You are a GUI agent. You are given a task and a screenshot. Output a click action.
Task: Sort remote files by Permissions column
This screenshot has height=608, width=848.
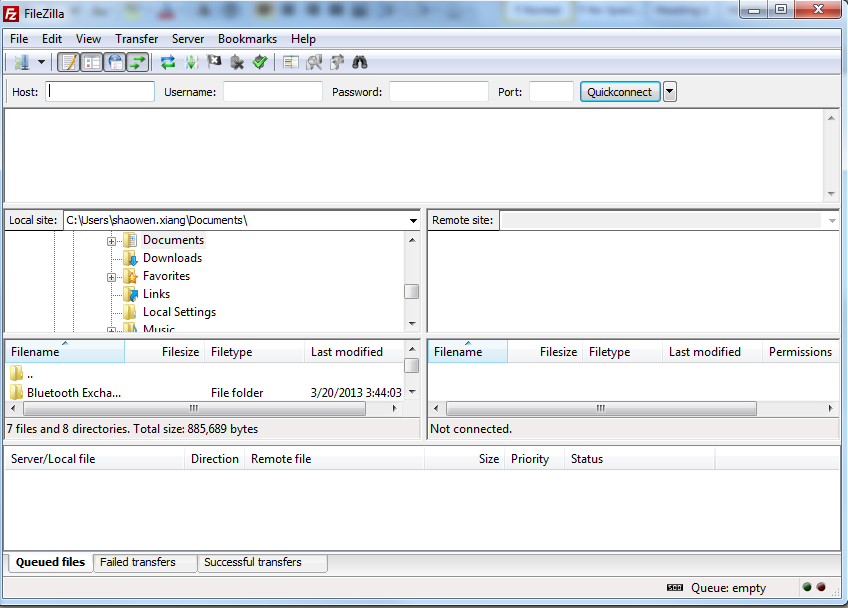click(800, 352)
